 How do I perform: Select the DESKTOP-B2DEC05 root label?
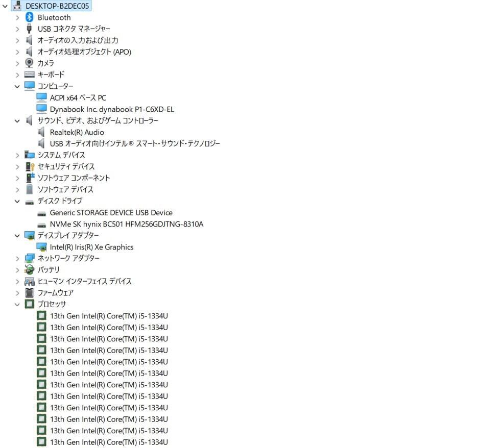[57, 6]
